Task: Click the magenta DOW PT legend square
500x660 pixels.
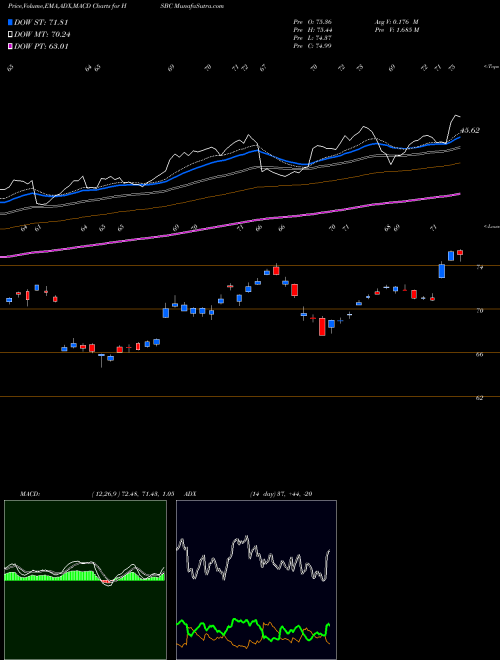Action: 10,46
